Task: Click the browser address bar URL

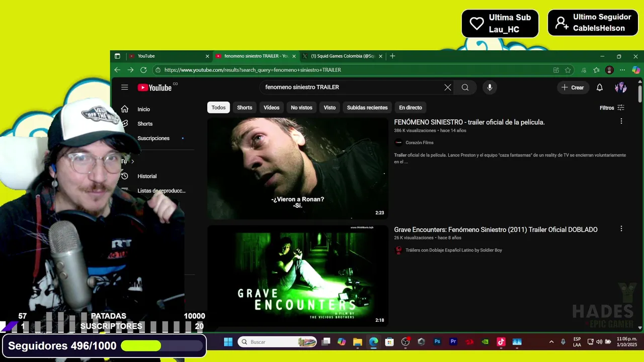Action: [x=253, y=70]
